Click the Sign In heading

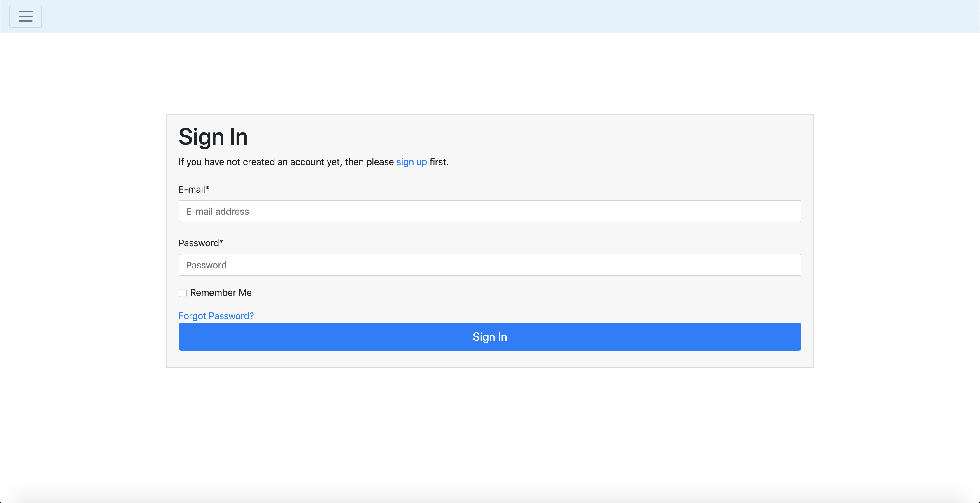coord(213,137)
